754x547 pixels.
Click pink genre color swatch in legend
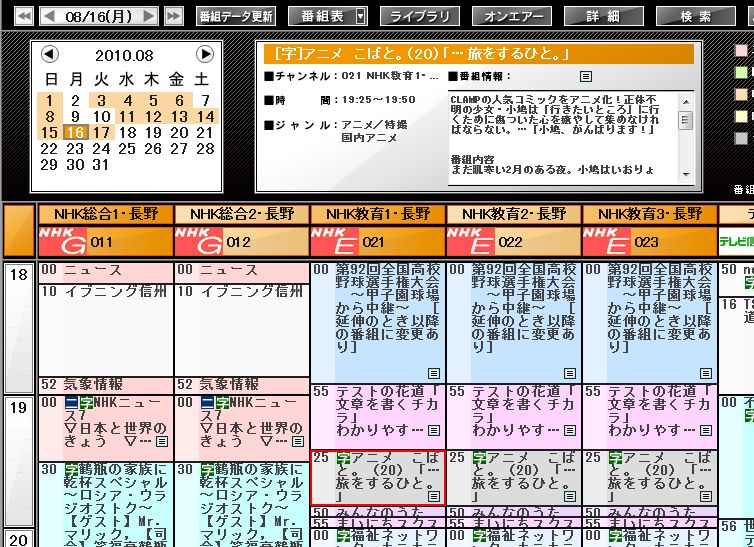point(741,50)
